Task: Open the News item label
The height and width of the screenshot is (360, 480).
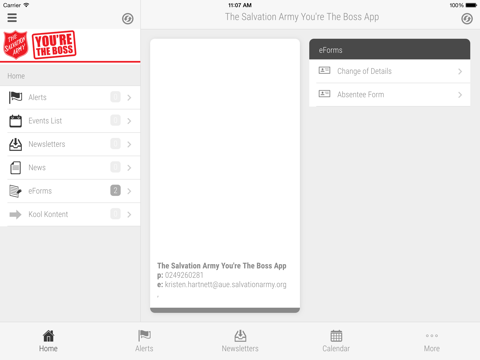Action: click(37, 167)
